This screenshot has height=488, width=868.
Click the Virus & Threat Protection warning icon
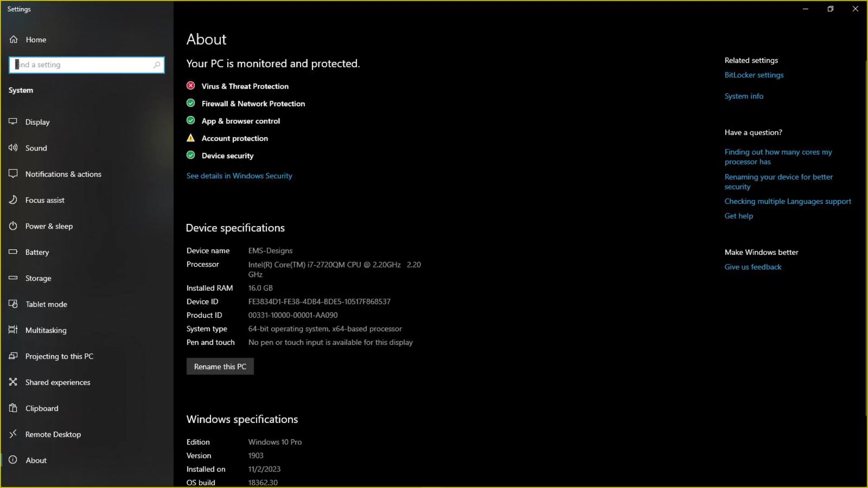pos(190,85)
